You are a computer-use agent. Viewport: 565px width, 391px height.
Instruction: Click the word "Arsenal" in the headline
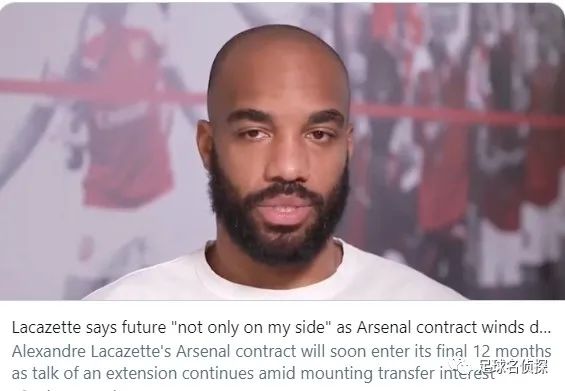[384, 328]
